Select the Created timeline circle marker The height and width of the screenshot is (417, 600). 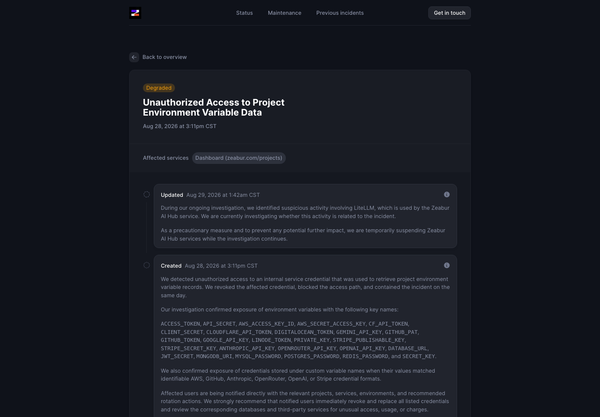[x=147, y=266]
